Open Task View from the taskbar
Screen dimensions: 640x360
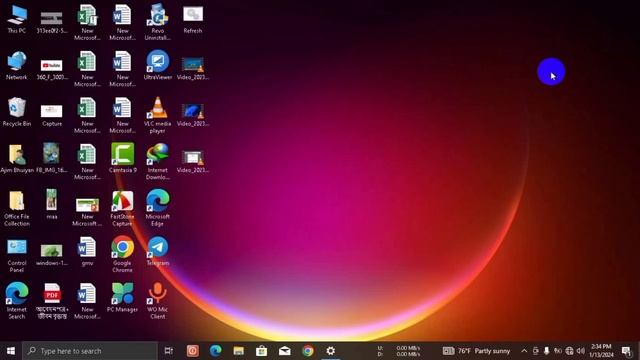pos(169,351)
